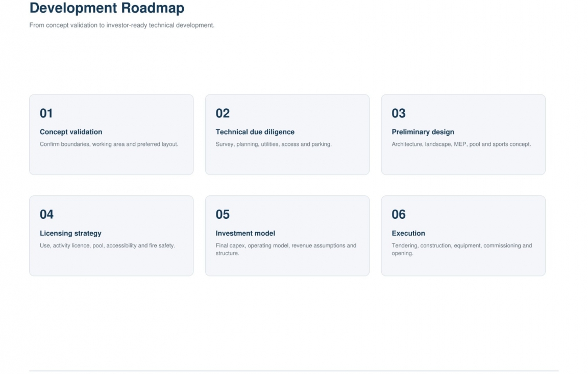Click the "Tendering, construction, equipment" description

point(462,249)
